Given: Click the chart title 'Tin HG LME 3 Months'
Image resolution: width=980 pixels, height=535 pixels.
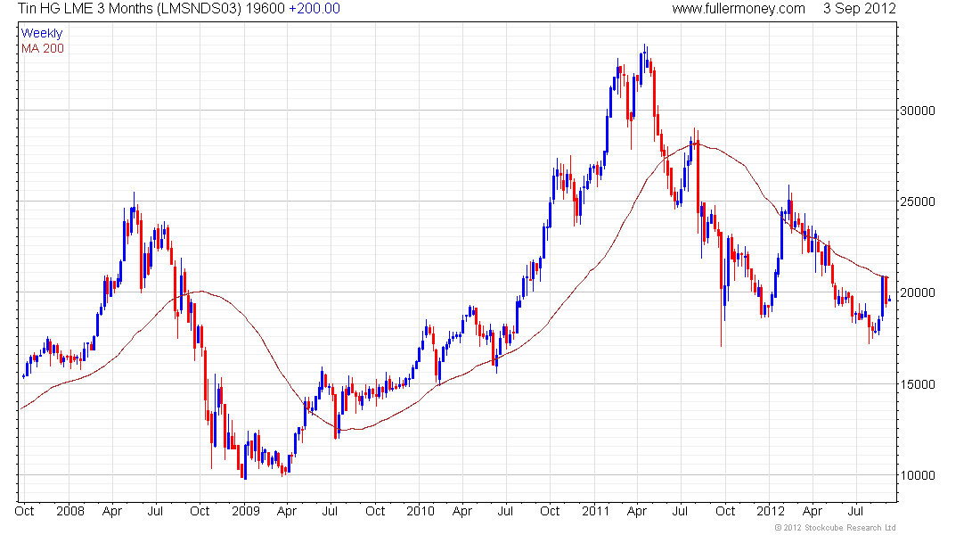Looking at the screenshot, I should coord(85,9).
